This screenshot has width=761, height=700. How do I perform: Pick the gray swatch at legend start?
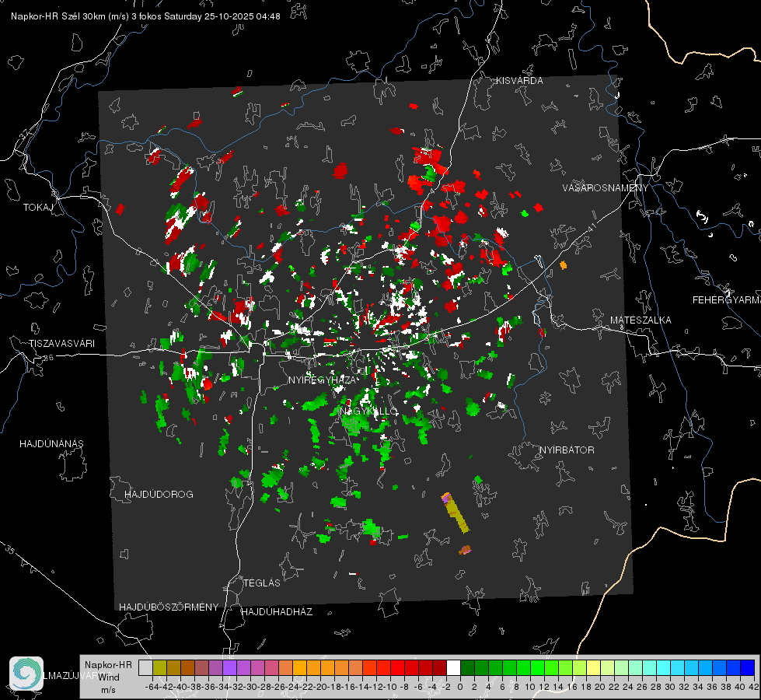[x=145, y=667]
